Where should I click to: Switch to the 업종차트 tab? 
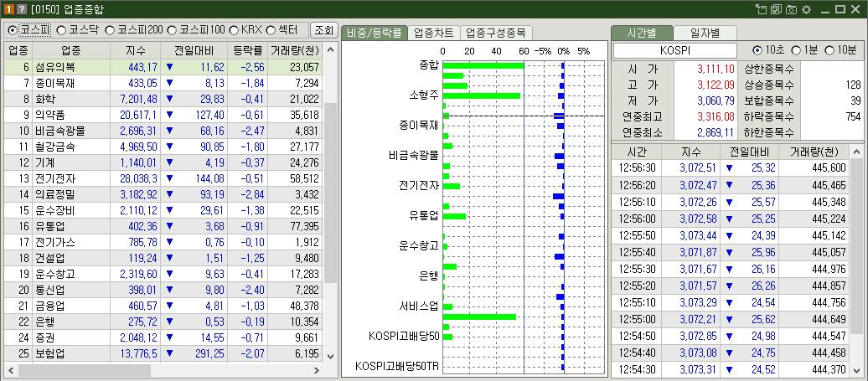click(x=433, y=33)
